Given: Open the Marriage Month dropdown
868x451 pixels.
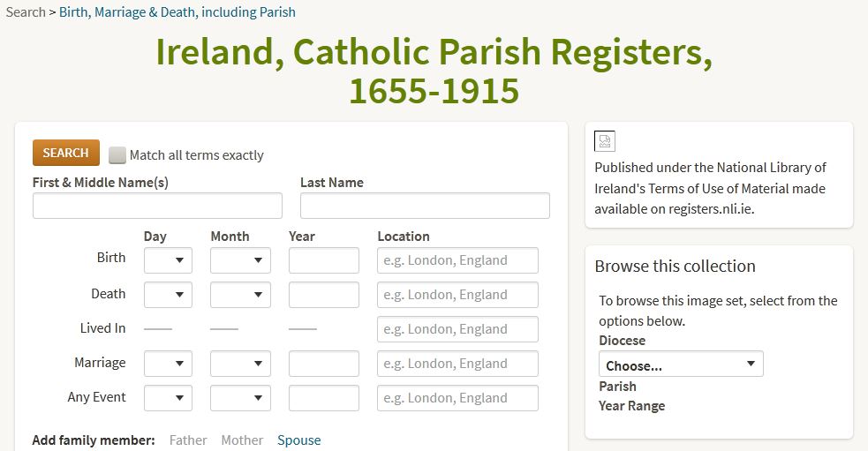Looking at the screenshot, I should click(240, 364).
